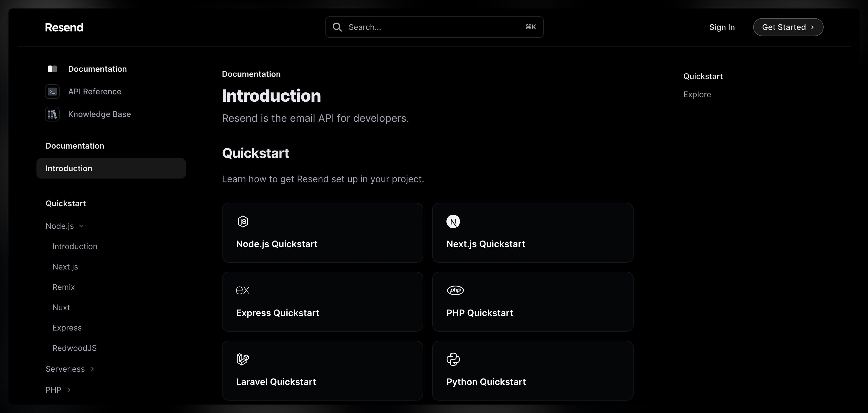The width and height of the screenshot is (868, 413).
Task: Click the Node.js hexagon icon
Action: 243,221
